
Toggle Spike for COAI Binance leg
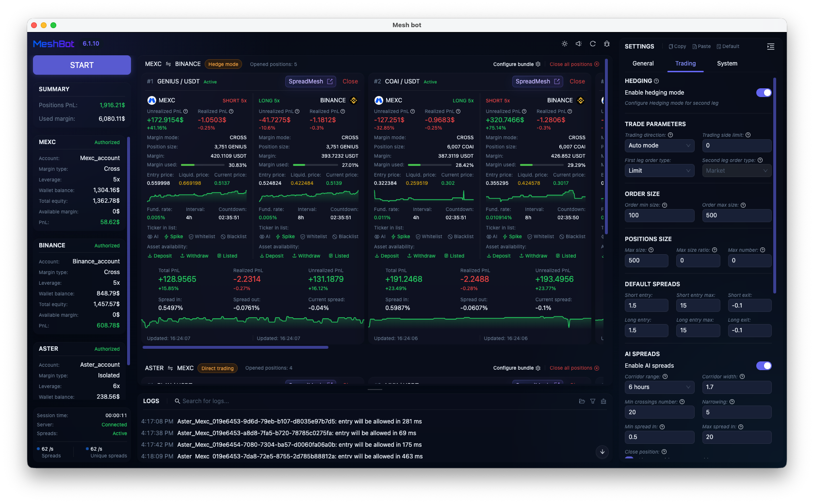pyautogui.click(x=512, y=237)
